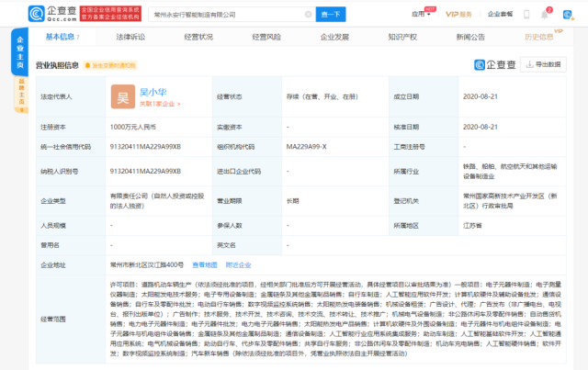
Task: Open 企业套餐 in the header
Action: [500, 15]
